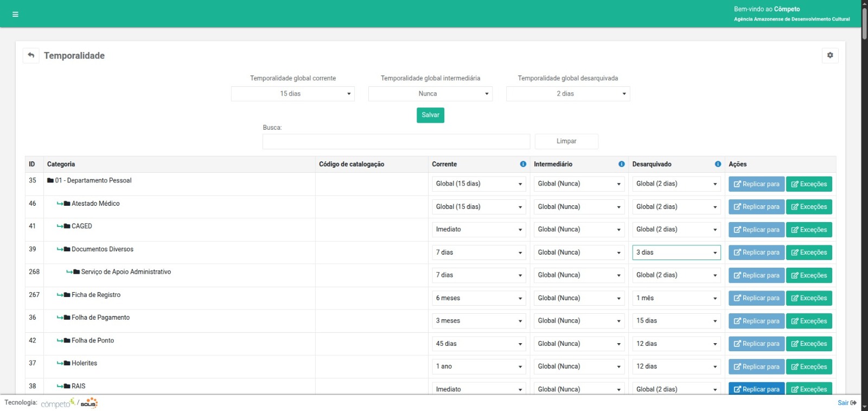Click the Corrente column info icon

tap(523, 164)
